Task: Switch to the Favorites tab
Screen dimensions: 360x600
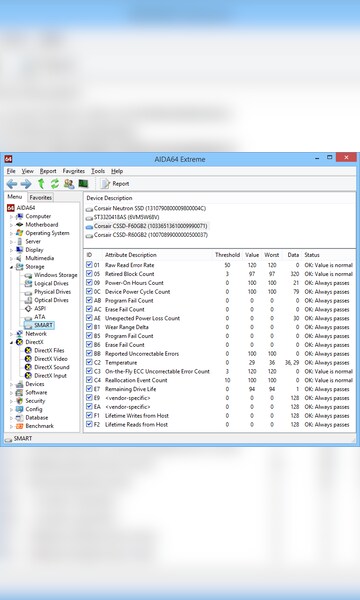Action: [41, 197]
